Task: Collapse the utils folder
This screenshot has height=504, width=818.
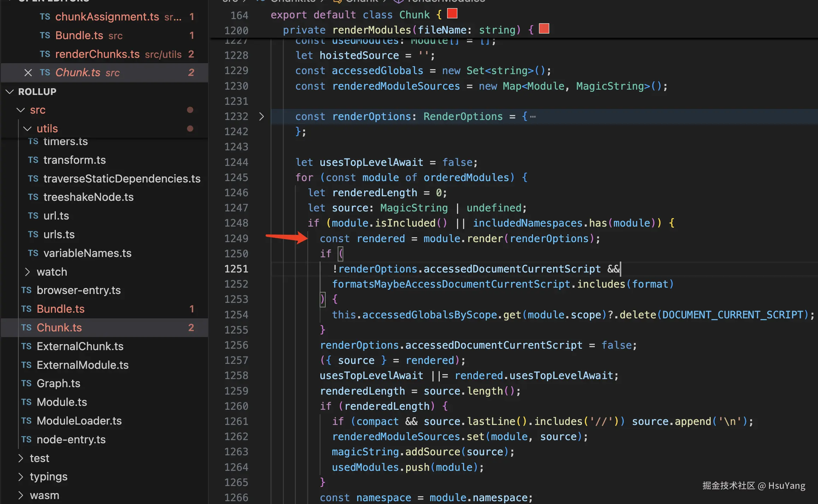Action: (x=28, y=128)
